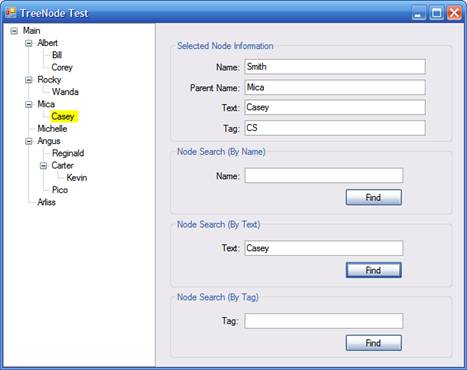Maximize the TreeNode Test window

pyautogui.click(x=436, y=13)
